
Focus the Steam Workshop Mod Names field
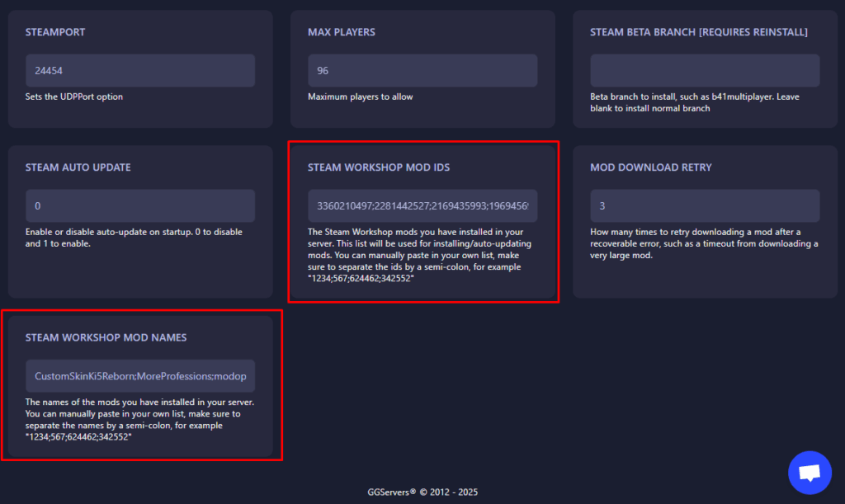click(x=140, y=376)
